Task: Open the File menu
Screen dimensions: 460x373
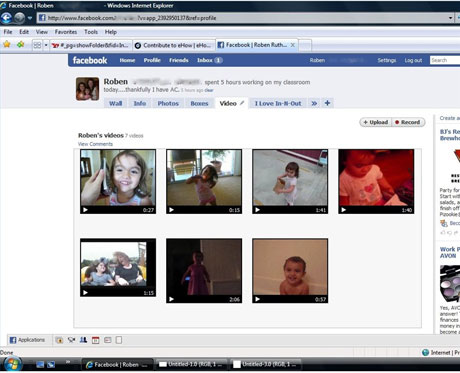Action: coord(8,32)
